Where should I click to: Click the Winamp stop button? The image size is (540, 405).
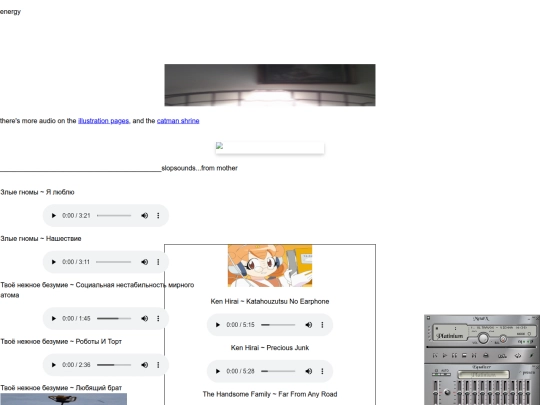coord(464,355)
